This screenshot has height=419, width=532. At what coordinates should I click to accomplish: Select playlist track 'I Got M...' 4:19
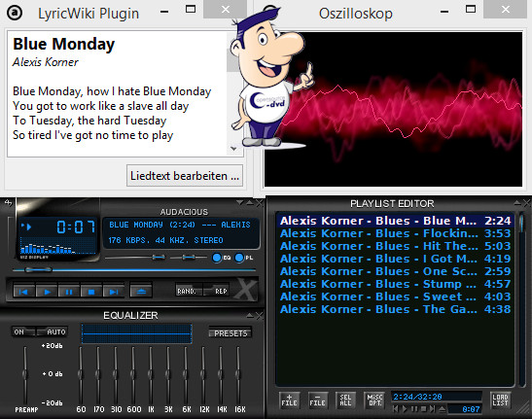coord(396,259)
